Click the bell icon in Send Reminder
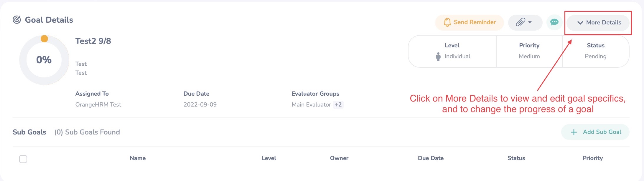The width and height of the screenshot is (644, 181). point(447,22)
